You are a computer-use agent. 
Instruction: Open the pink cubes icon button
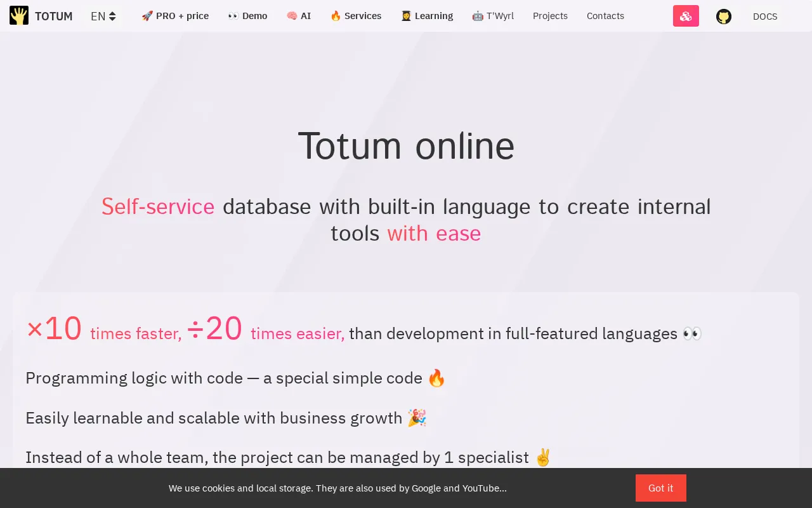pos(686,16)
